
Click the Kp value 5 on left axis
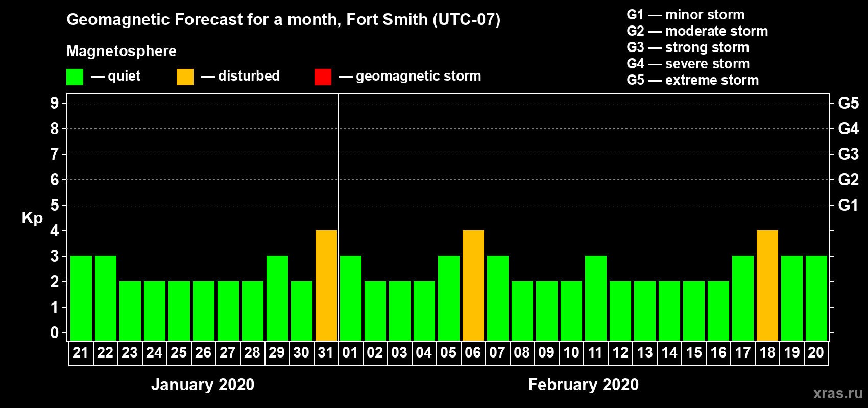click(x=55, y=205)
